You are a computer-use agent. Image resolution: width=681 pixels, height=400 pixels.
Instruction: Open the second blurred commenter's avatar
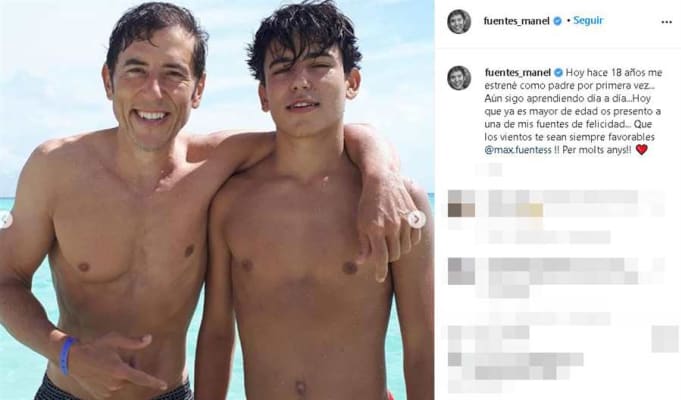[461, 271]
